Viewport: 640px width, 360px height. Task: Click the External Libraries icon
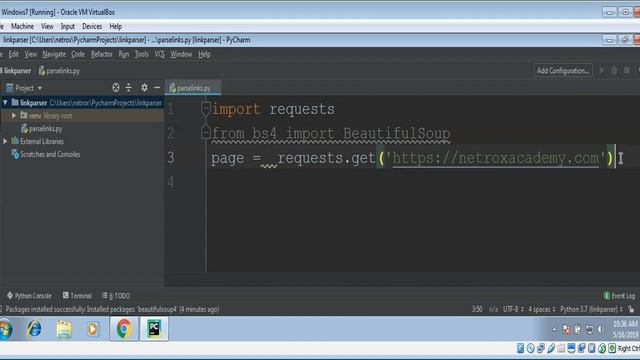[x=15, y=141]
